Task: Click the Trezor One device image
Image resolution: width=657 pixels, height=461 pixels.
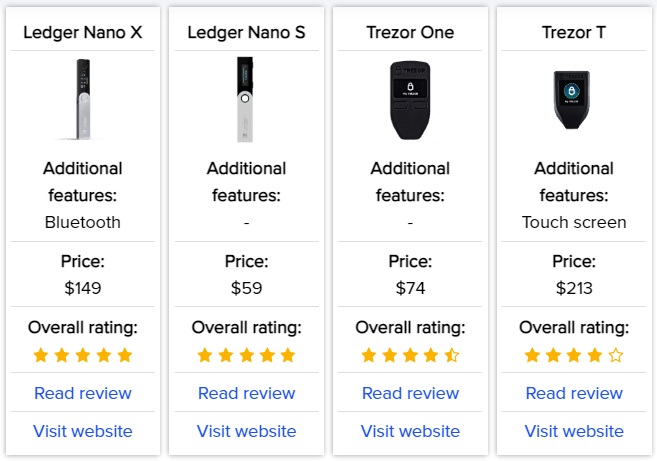Action: (410, 100)
